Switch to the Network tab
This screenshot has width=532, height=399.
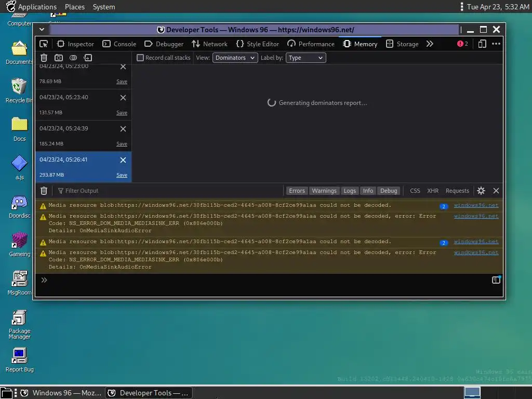coord(209,44)
